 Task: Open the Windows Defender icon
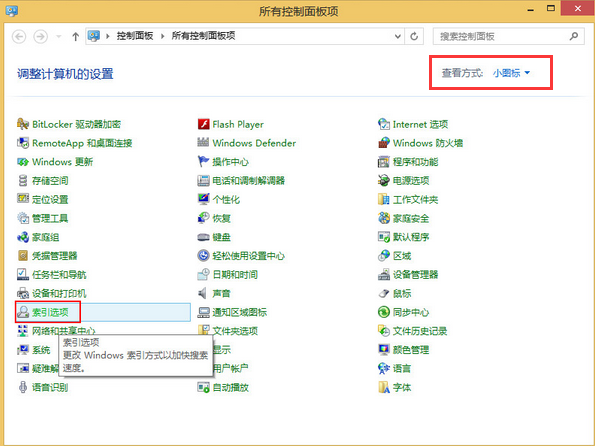(x=203, y=143)
